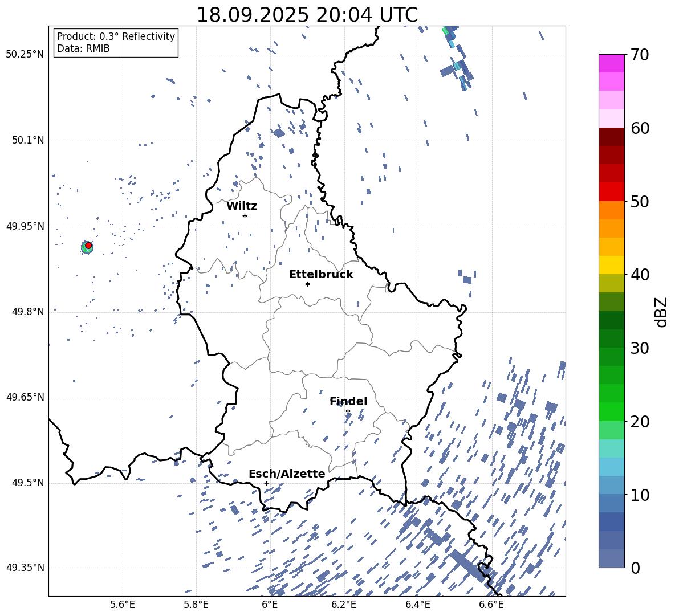Click the colorbar value 60
The height and width of the screenshot is (616, 675).
pyautogui.click(x=640, y=128)
